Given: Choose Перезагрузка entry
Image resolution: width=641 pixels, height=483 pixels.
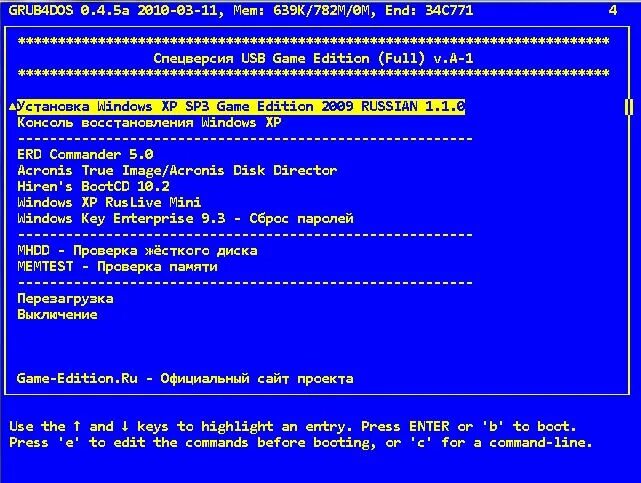Looking at the screenshot, I should coord(65,299).
